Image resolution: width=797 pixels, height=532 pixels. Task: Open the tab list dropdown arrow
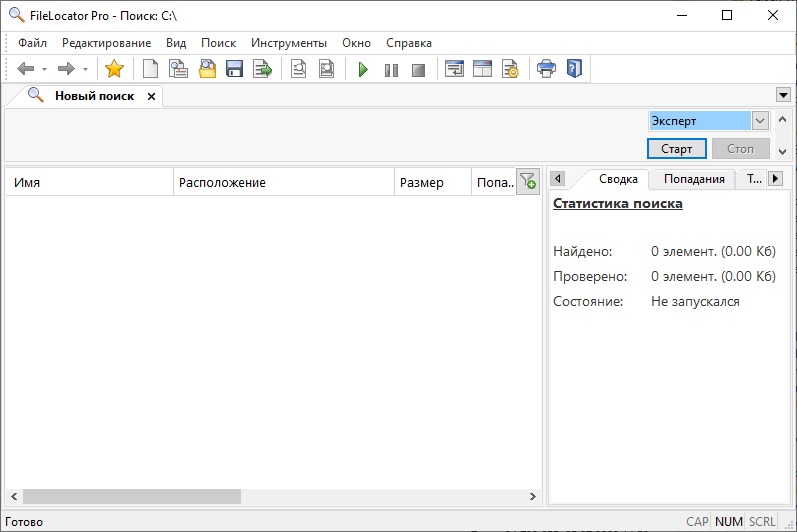point(783,95)
